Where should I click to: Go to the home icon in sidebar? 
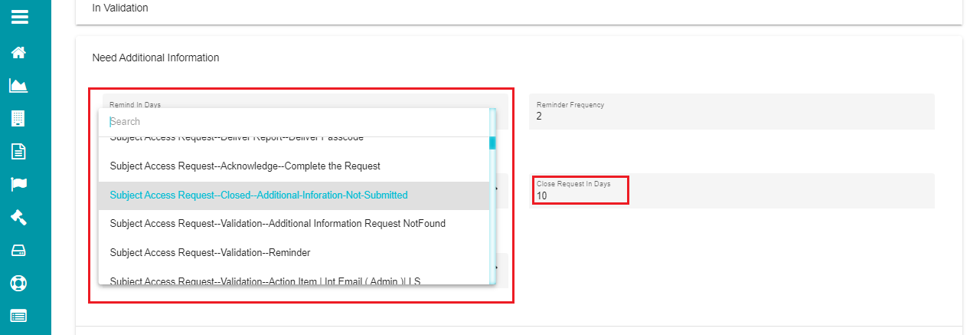pyautogui.click(x=19, y=53)
